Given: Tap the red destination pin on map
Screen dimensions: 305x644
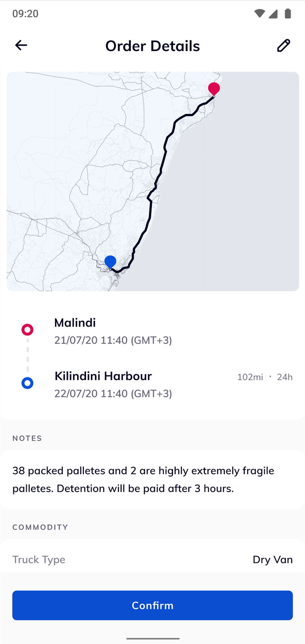Looking at the screenshot, I should (x=214, y=89).
